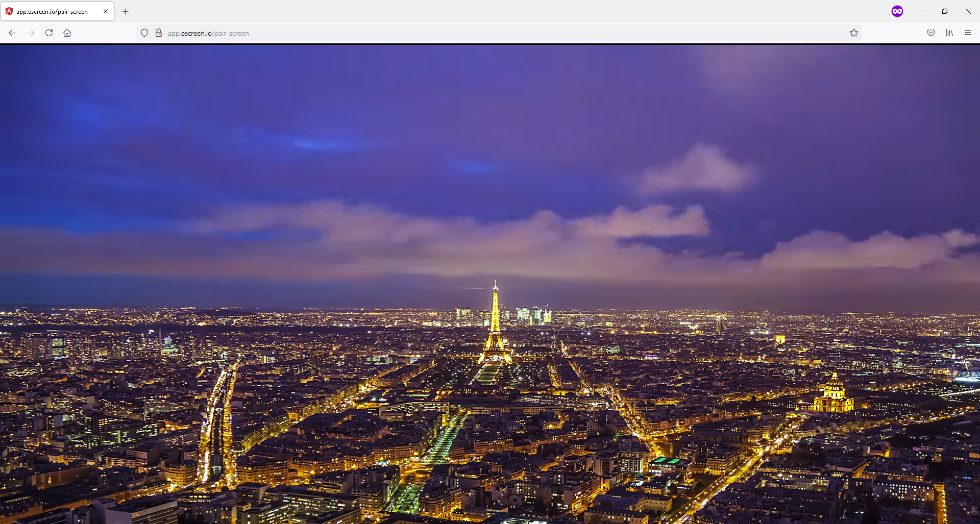
Task: Show connection info via the crossed padlock
Action: click(159, 33)
